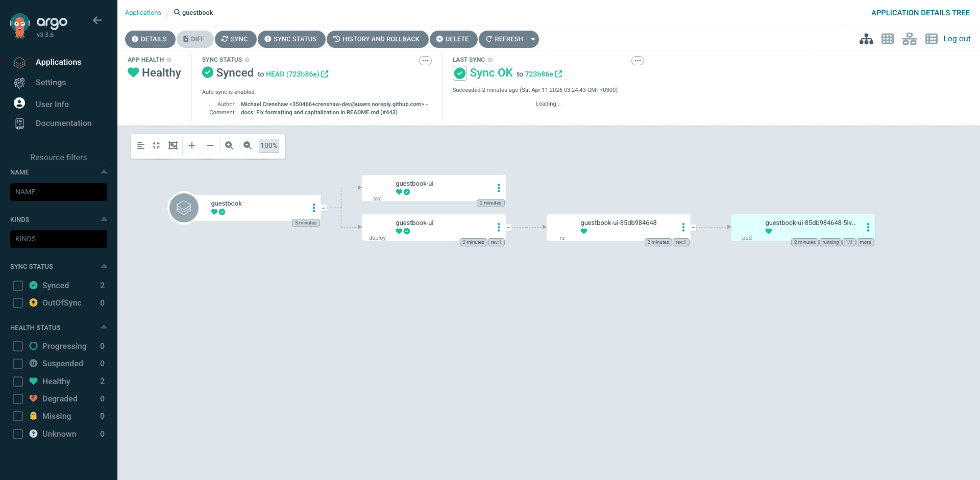Fit the graph to the canvas
The image size is (980, 480).
(173, 145)
